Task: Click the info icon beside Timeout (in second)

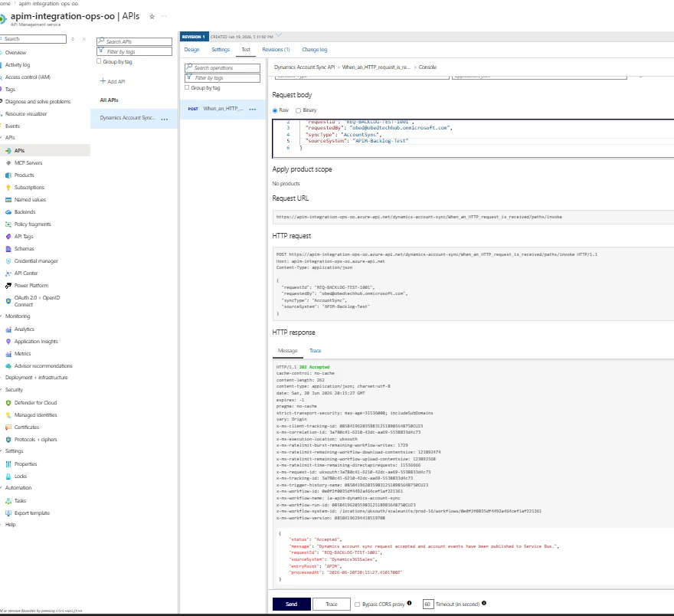Action: (x=484, y=603)
